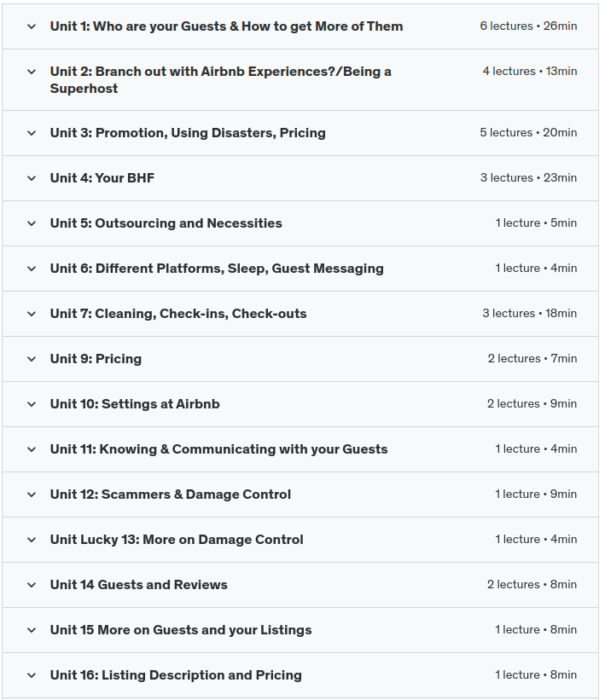Toggle the Unit 4: Your BHF chevron
The image size is (605, 700).
32,178
